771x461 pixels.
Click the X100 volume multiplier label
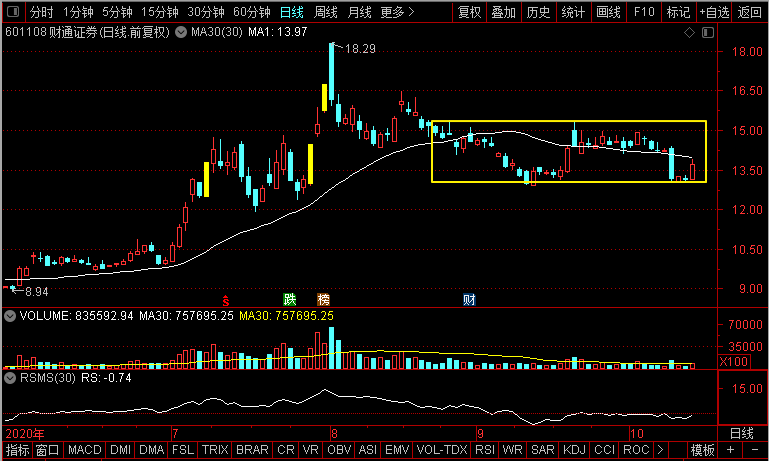pyautogui.click(x=734, y=362)
